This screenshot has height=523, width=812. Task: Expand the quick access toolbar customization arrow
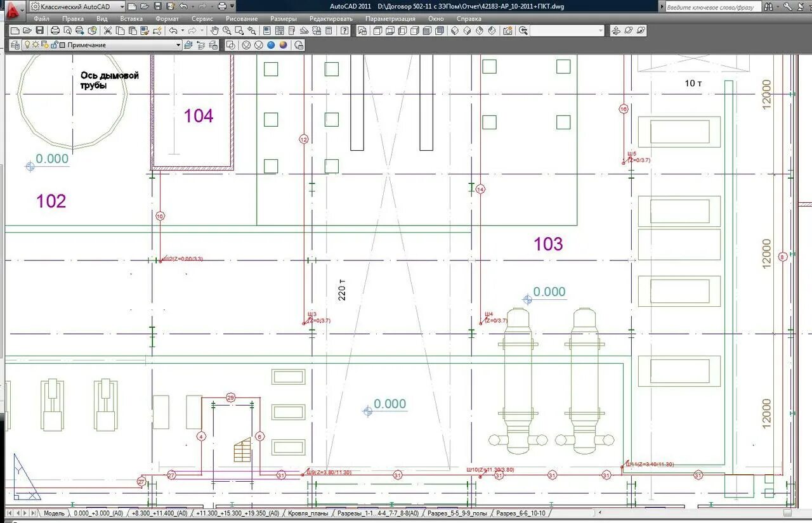click(232, 6)
